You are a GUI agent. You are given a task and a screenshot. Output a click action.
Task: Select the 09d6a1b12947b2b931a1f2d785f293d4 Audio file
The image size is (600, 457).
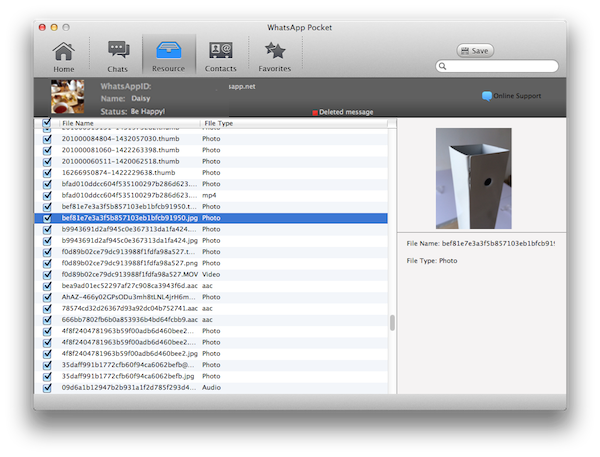point(129,387)
